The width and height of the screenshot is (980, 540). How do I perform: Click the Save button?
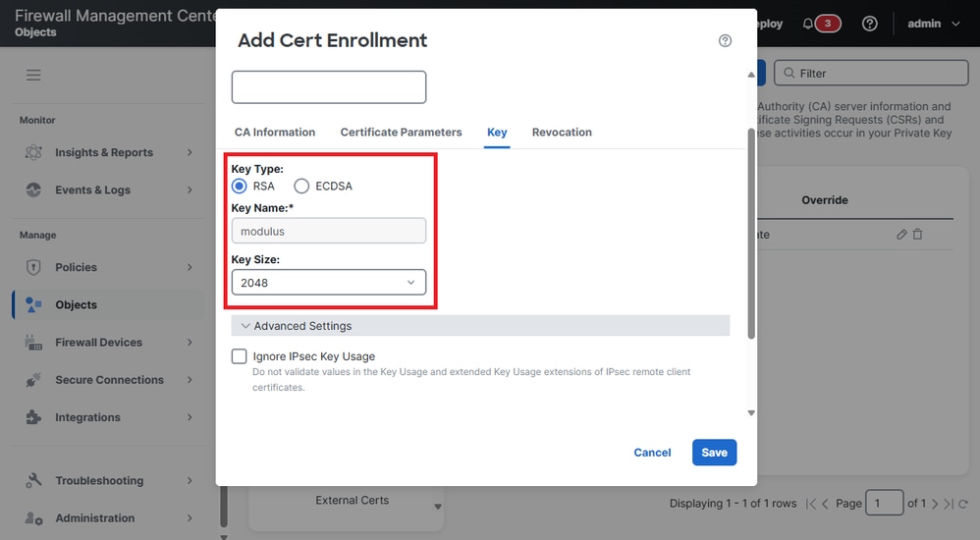714,453
